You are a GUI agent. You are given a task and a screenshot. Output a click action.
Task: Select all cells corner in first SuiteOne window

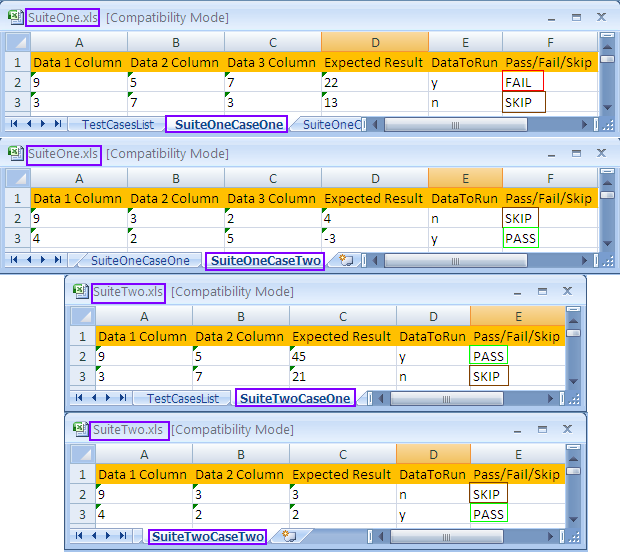point(18,42)
